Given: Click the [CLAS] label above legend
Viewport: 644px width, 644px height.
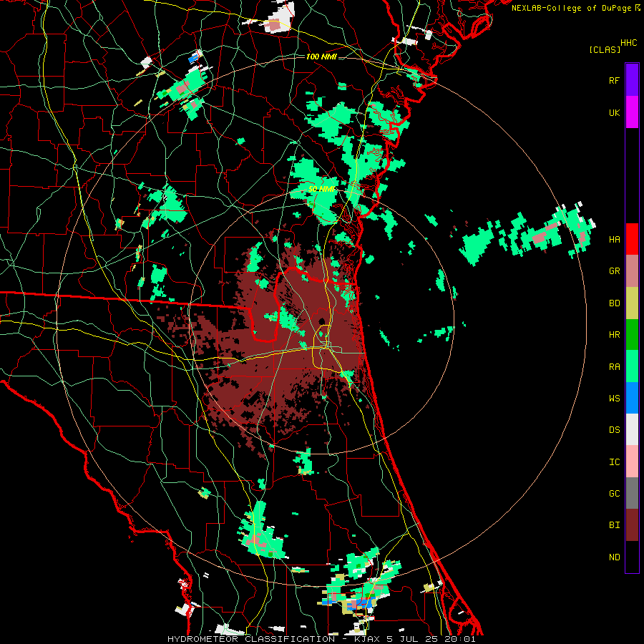Looking at the screenshot, I should [605, 49].
